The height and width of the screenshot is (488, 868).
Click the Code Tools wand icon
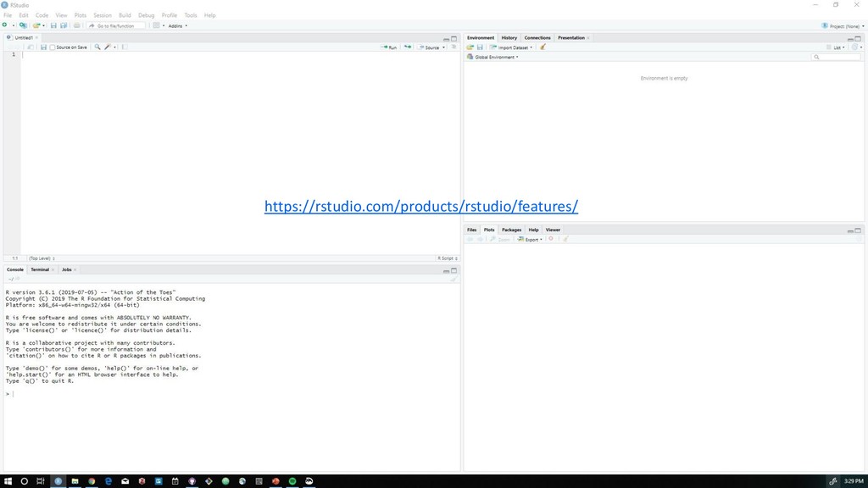click(x=108, y=47)
